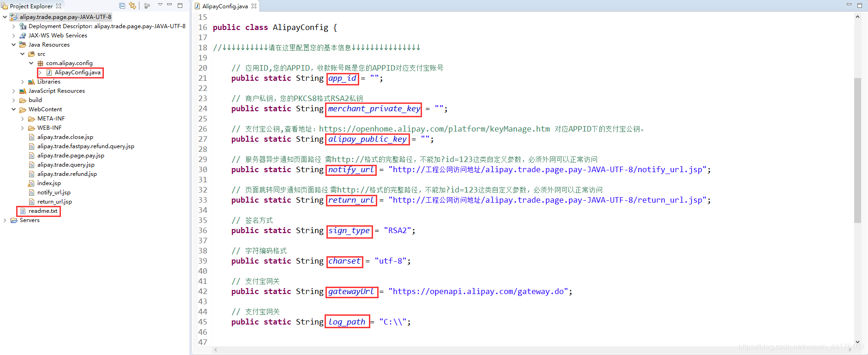Image resolution: width=868 pixels, height=355 pixels.
Task: Click the Servers label in the tree
Action: pos(30,220)
